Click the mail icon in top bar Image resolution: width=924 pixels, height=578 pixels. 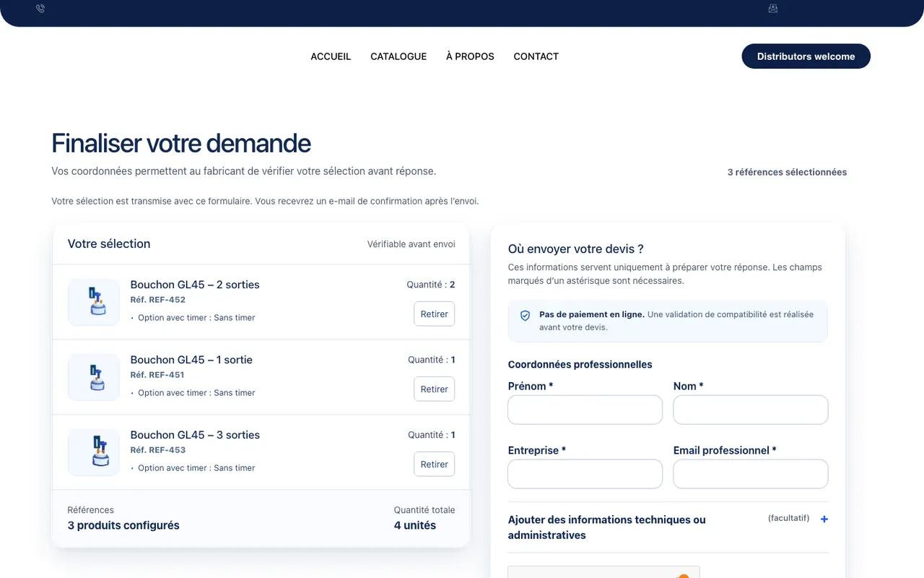(x=773, y=9)
